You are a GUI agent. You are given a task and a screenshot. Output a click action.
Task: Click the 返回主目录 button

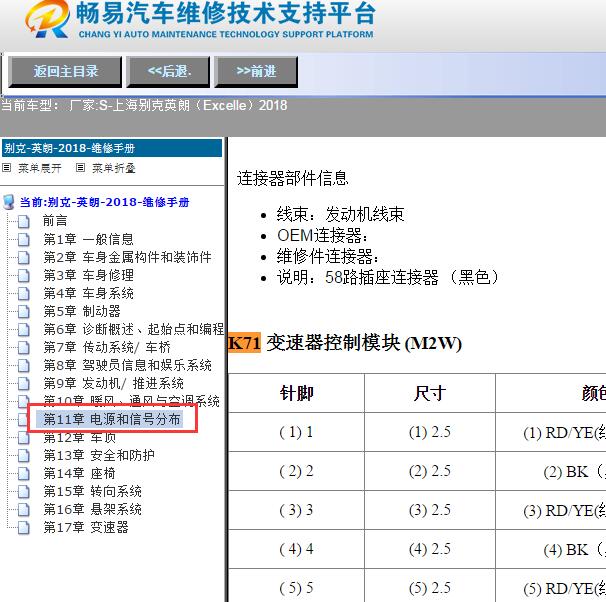coord(65,71)
